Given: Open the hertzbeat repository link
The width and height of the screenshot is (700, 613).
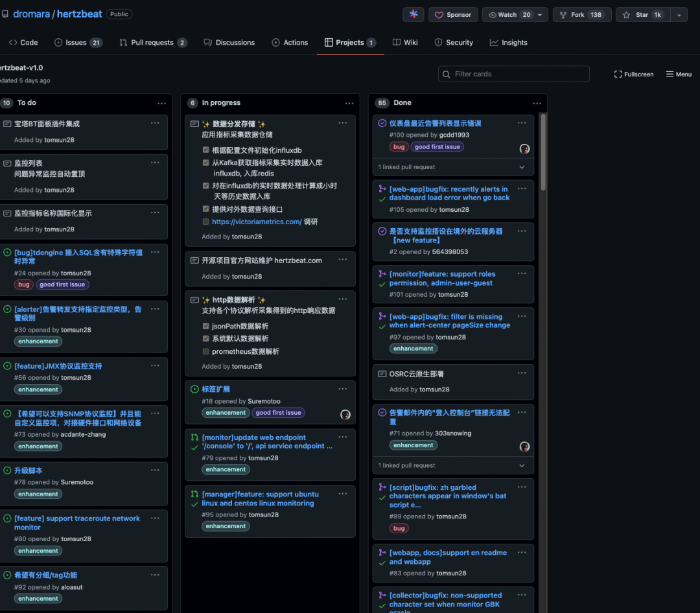Looking at the screenshot, I should pos(80,14).
